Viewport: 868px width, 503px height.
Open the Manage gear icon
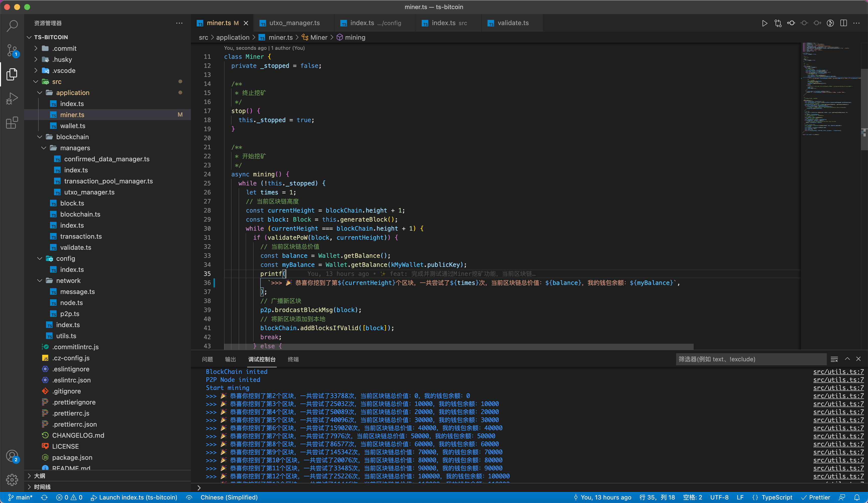coord(12,480)
